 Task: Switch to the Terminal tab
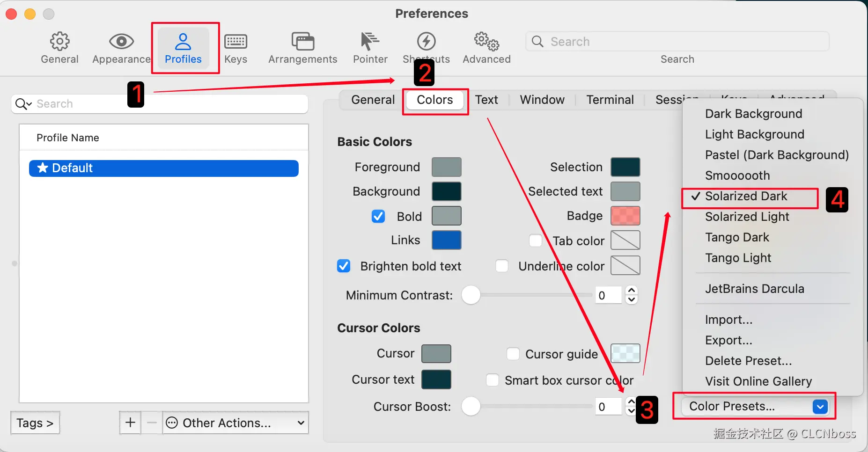610,100
